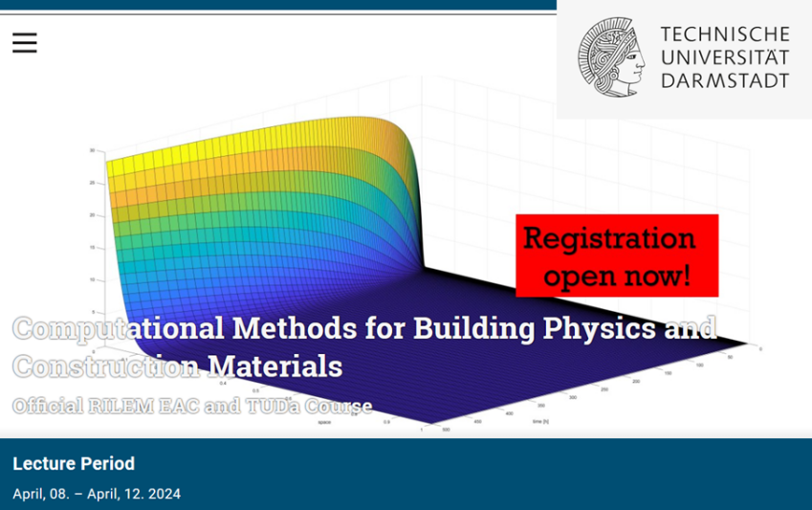This screenshot has width=812, height=510.
Task: Click the red Registration open now banner
Action: click(617, 255)
